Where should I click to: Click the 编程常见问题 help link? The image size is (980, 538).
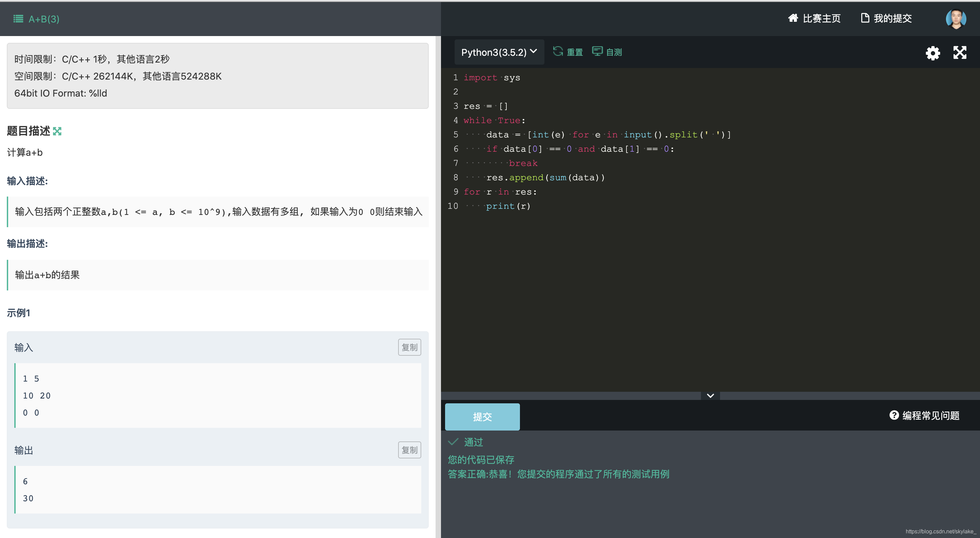pos(931,416)
